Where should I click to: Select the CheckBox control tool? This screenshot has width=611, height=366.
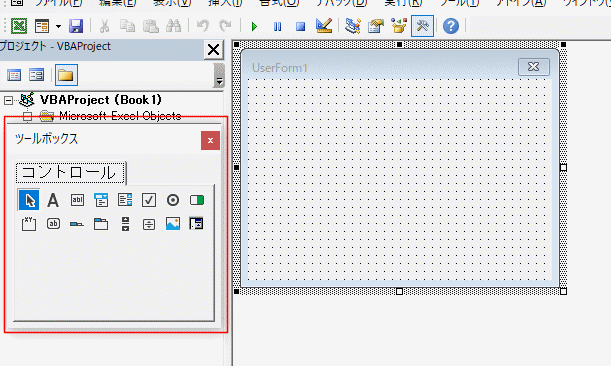coord(149,200)
